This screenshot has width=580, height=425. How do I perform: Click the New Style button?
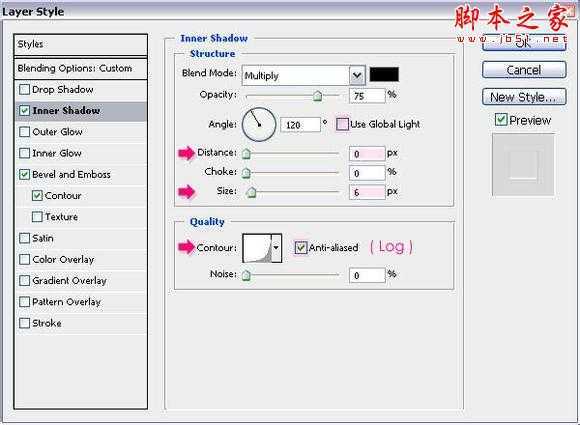point(524,97)
